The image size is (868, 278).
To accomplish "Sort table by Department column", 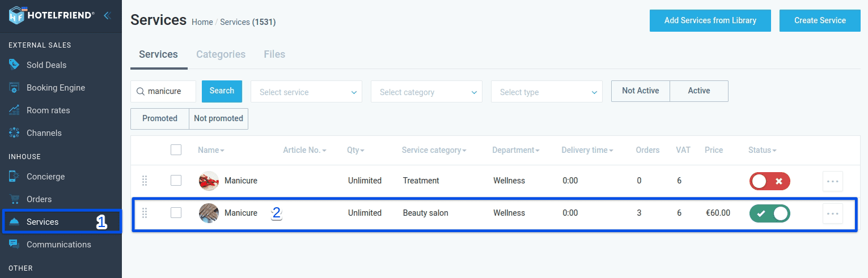I will (x=516, y=150).
